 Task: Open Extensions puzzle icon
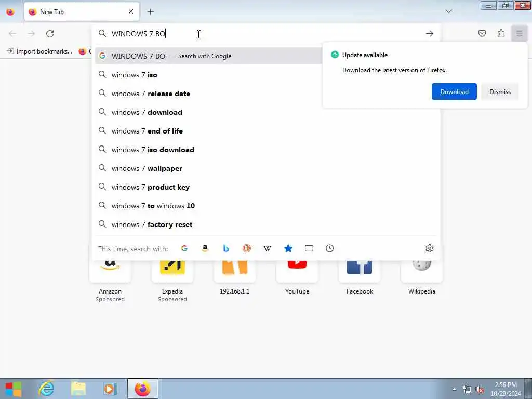tap(501, 33)
